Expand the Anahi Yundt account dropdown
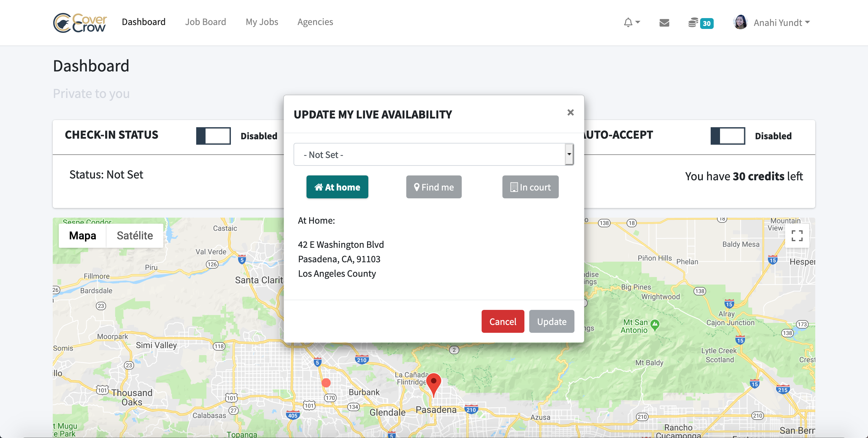 782,23
